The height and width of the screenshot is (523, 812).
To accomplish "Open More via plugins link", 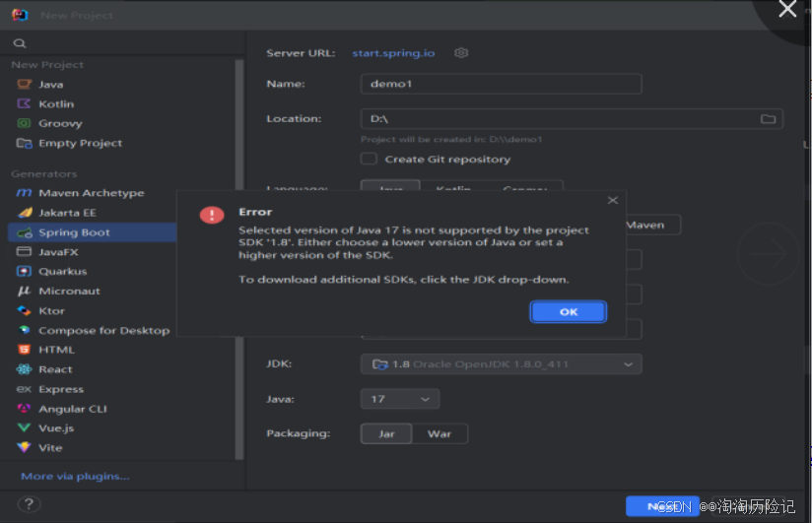I will click(x=75, y=476).
